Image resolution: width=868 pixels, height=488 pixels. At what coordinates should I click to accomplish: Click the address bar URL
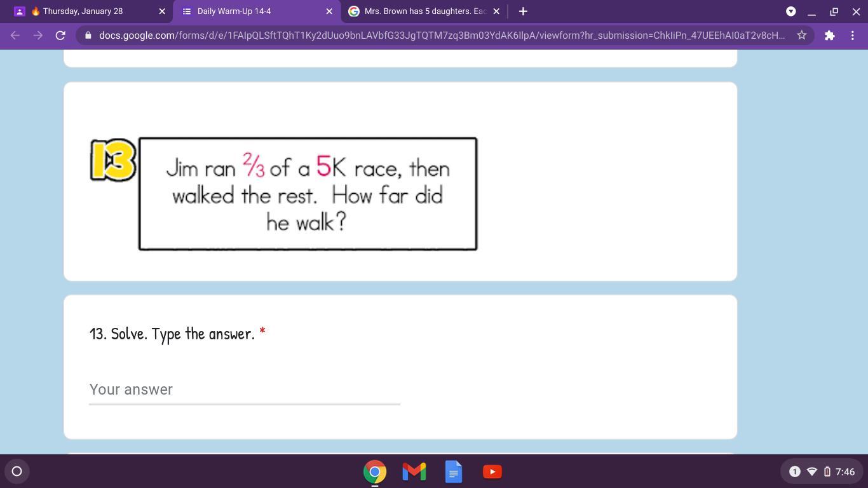[x=442, y=36]
